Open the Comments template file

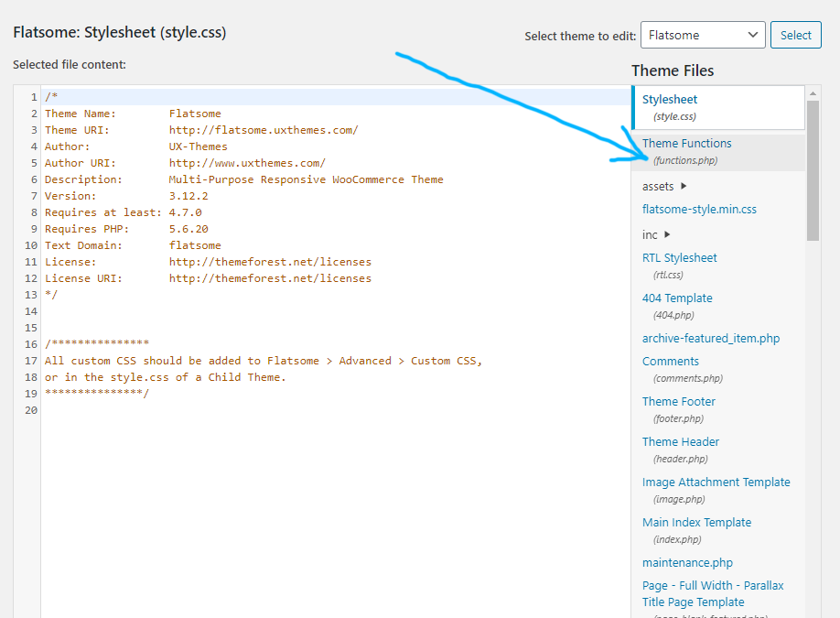670,362
